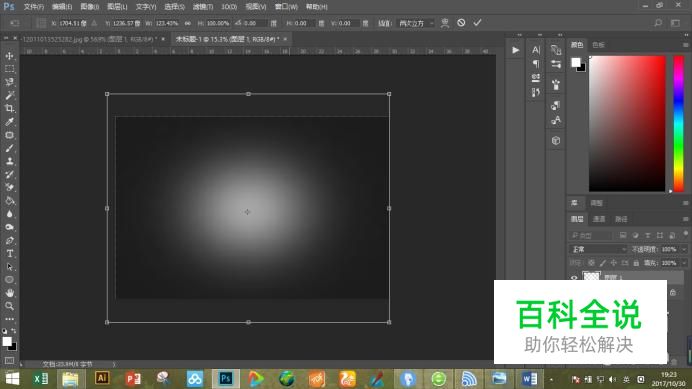Switch to warp mode icon
Viewport: 692px width, 389px height.
pyautogui.click(x=445, y=23)
